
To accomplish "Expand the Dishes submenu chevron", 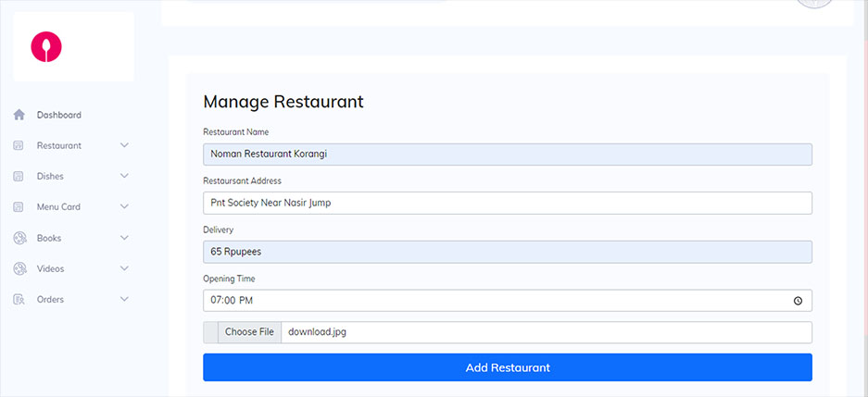I will point(124,176).
